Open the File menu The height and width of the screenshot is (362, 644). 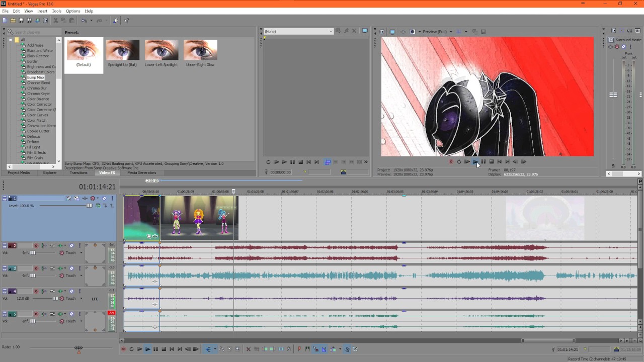5,11
